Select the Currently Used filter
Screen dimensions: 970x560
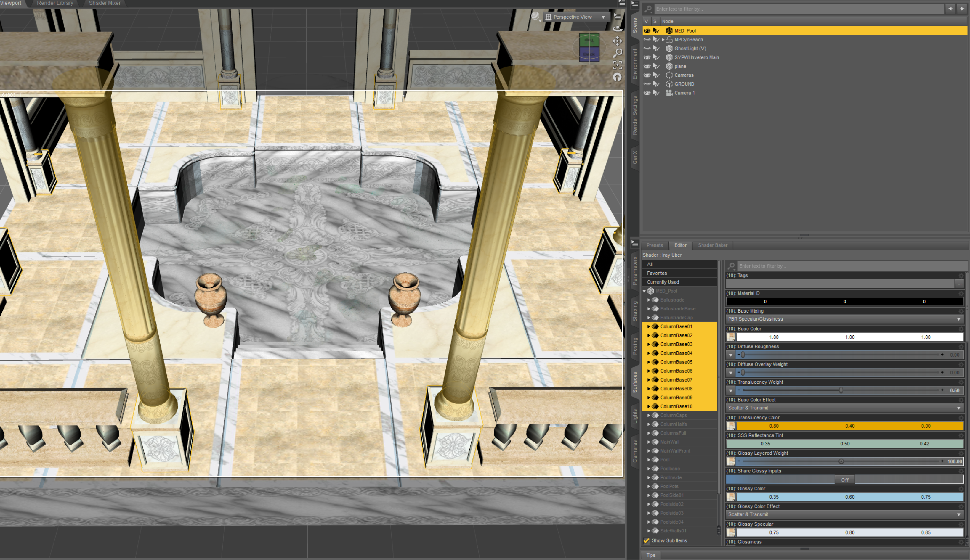click(x=663, y=282)
